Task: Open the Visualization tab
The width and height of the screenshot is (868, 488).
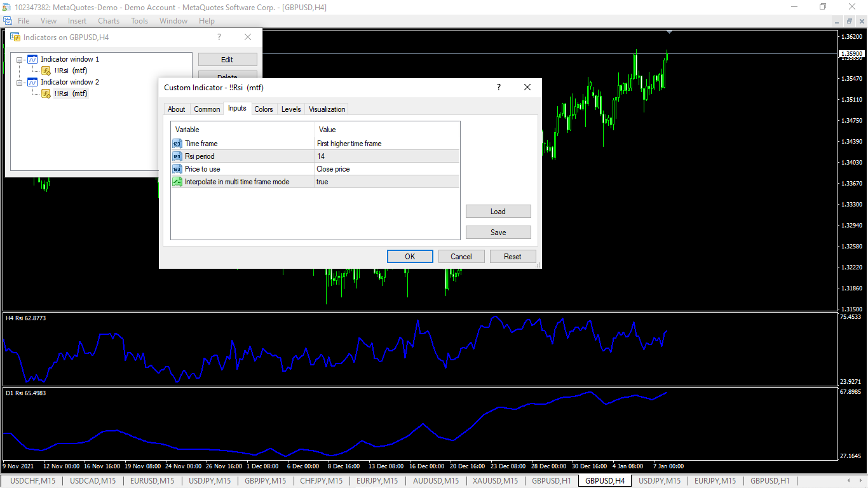Action: pyautogui.click(x=327, y=109)
